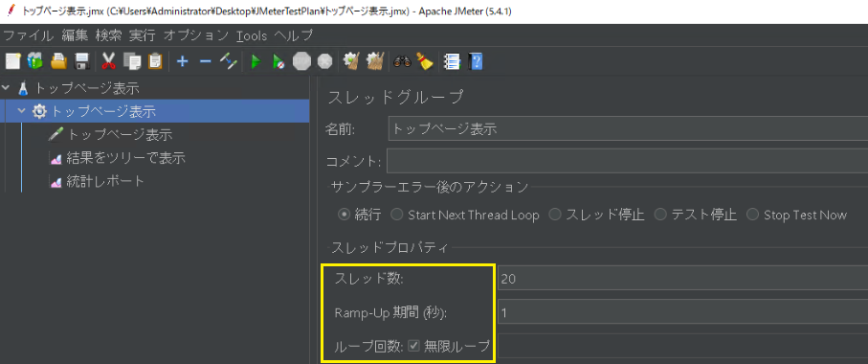Click the Open file folder icon
The image size is (868, 364).
click(x=58, y=61)
